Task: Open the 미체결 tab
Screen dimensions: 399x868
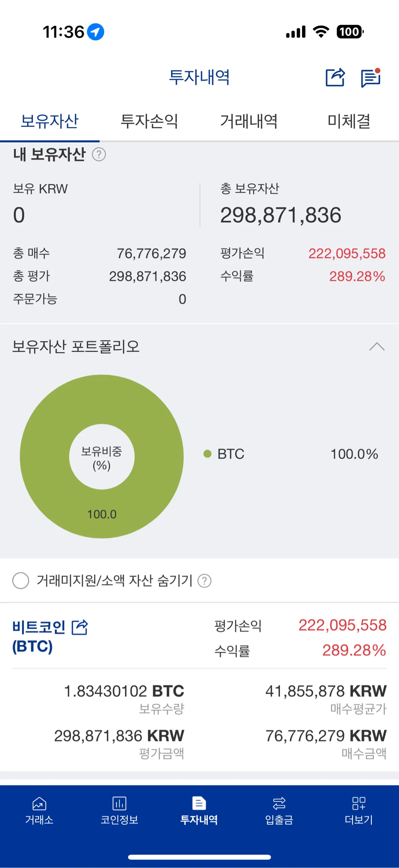Action: tap(349, 121)
